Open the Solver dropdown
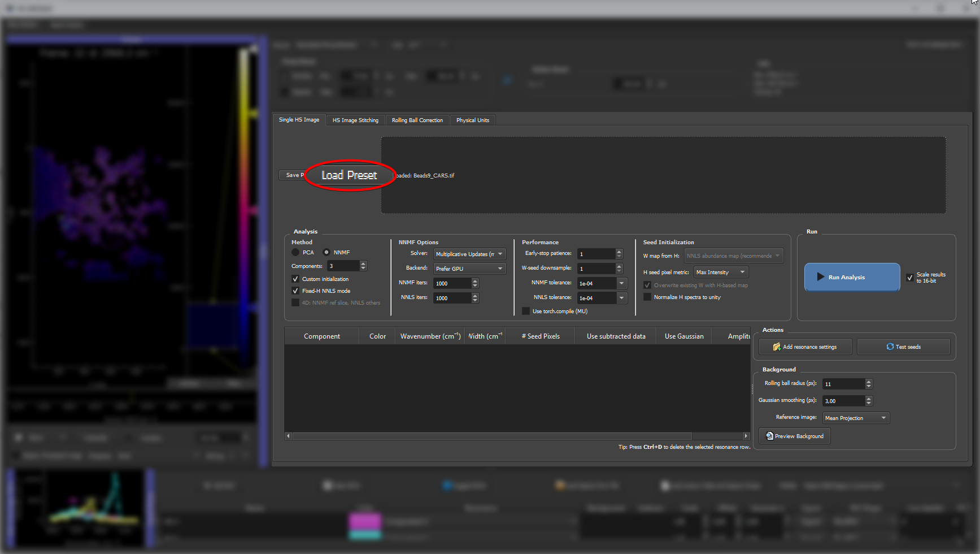The width and height of the screenshot is (980, 554). point(469,254)
